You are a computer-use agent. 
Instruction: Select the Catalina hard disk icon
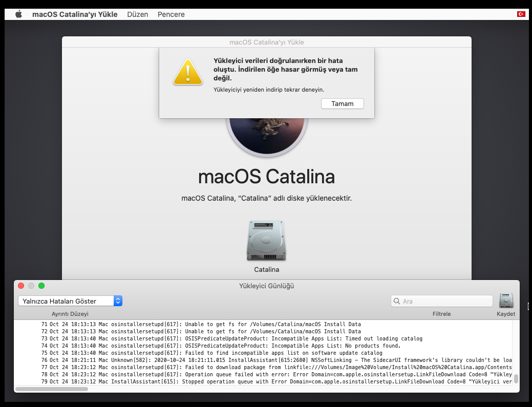click(266, 240)
